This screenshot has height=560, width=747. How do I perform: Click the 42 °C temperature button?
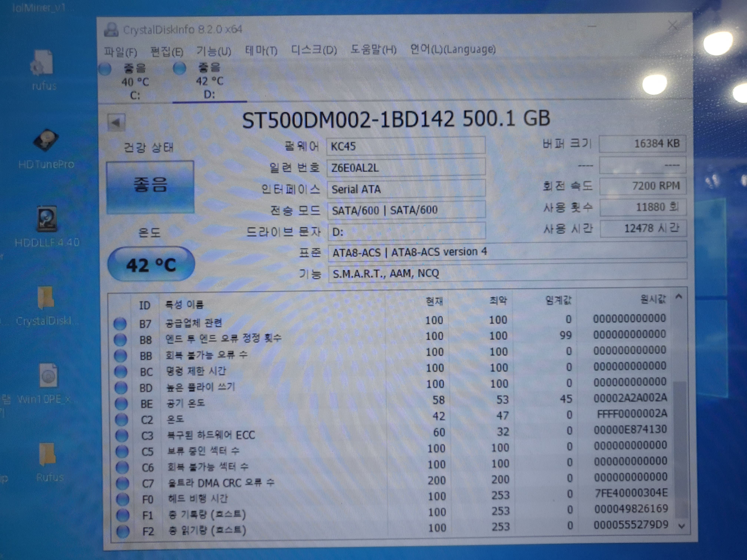pyautogui.click(x=151, y=264)
